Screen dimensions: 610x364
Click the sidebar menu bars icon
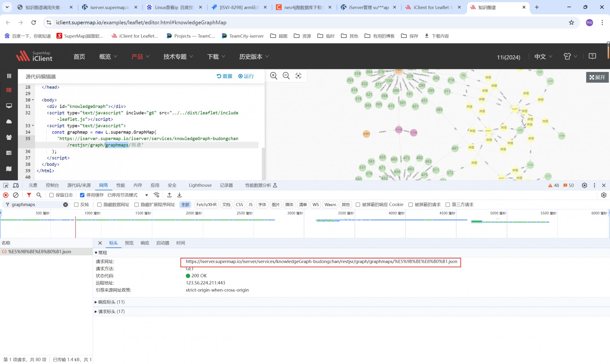[x=9, y=76]
